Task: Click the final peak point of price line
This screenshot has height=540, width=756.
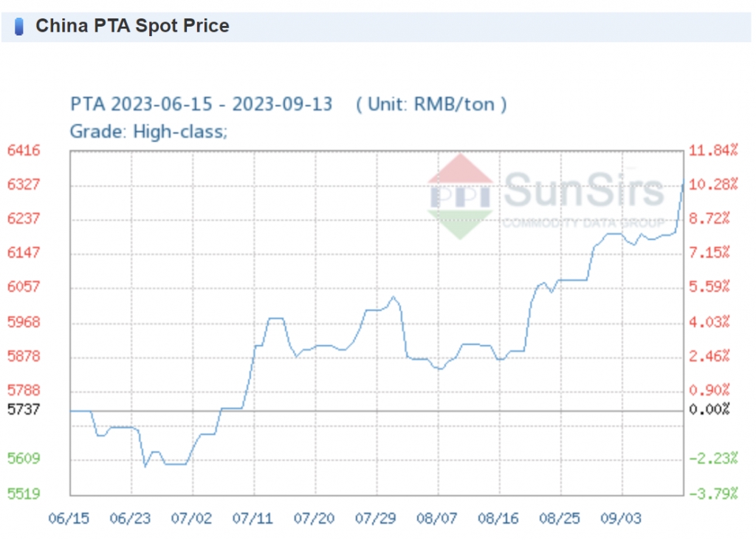Action: pos(682,184)
